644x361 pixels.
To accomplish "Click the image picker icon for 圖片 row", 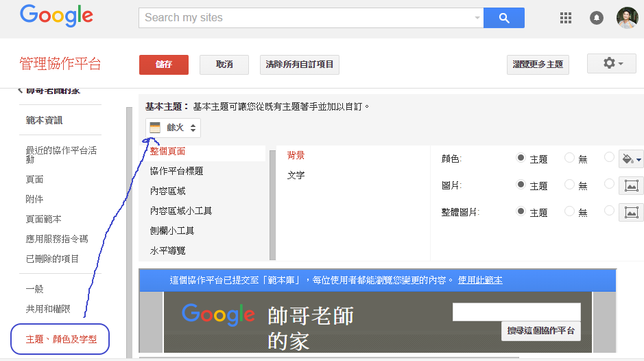I will tap(631, 185).
